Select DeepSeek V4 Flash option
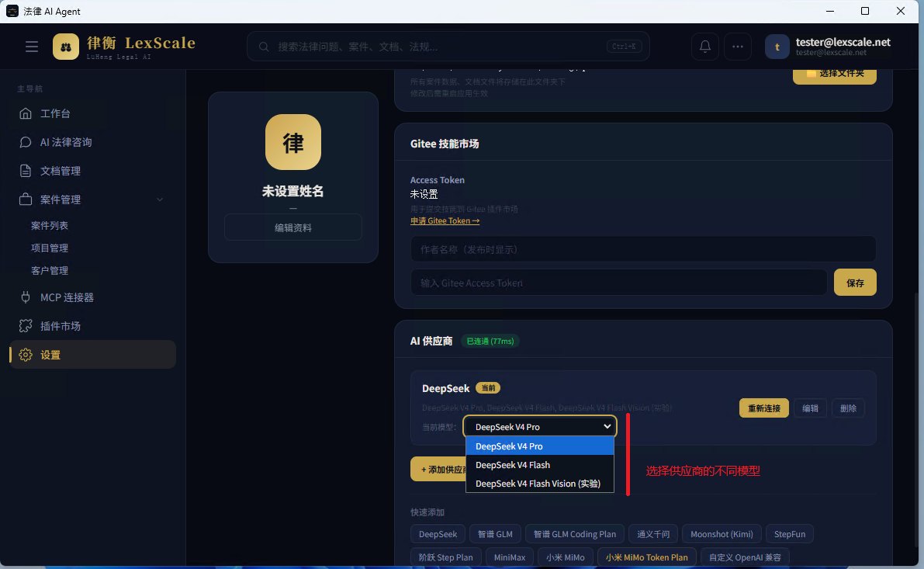Viewport: 924px width, 569px height. coord(540,465)
